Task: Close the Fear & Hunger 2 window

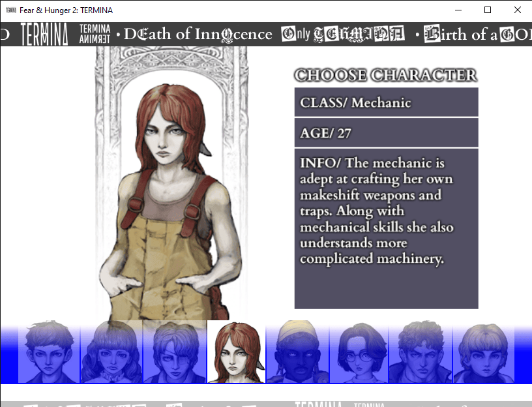Action: 518,10
